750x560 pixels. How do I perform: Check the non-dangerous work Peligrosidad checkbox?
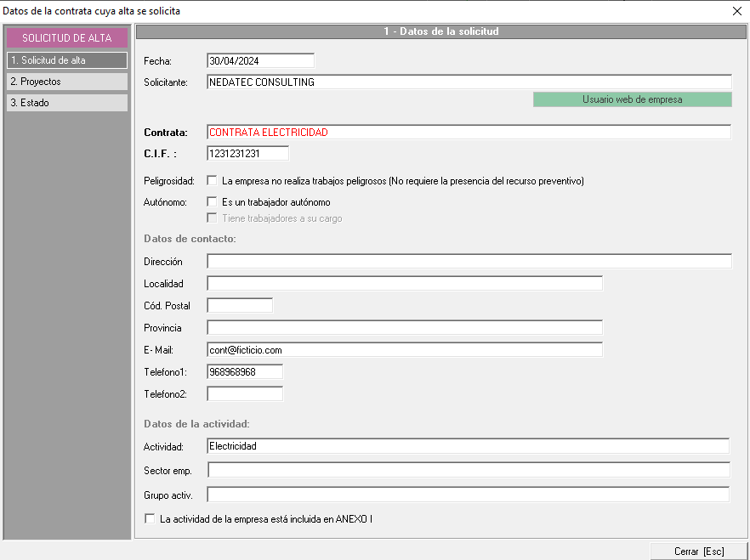click(213, 181)
